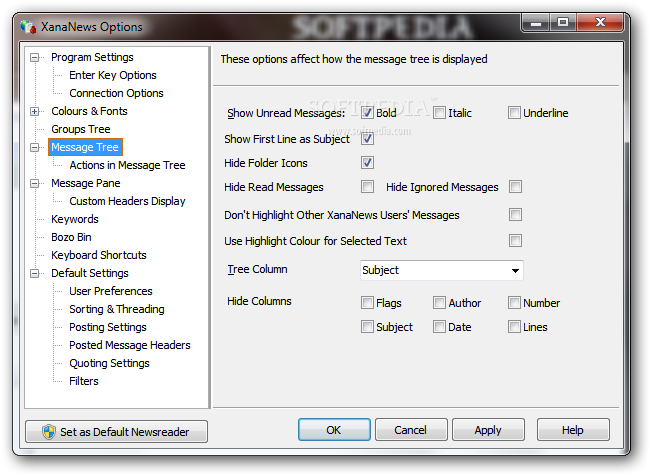Image resolution: width=651 pixels, height=476 pixels.
Task: Collapse the Program Settings node
Action: click(34, 57)
